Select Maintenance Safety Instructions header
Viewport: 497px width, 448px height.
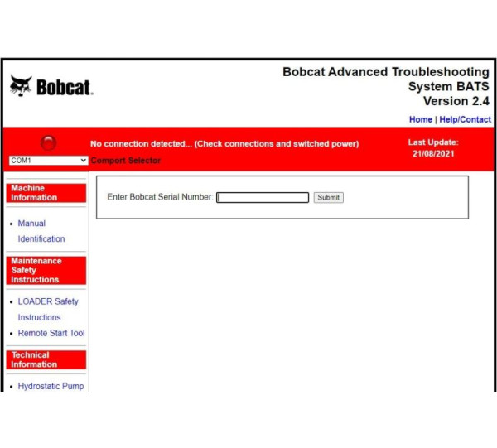click(46, 270)
